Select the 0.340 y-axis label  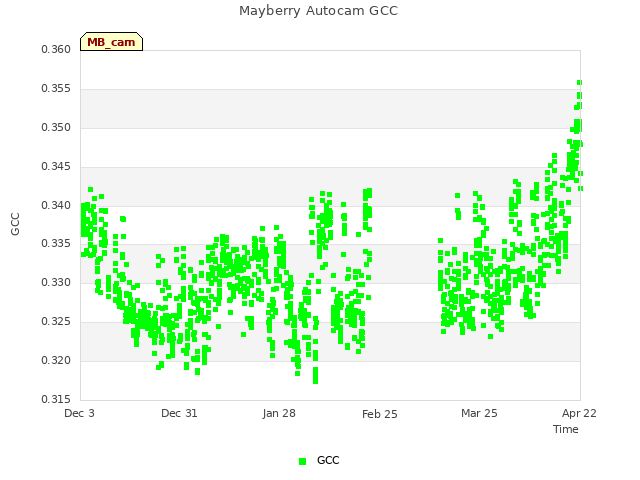coord(56,205)
